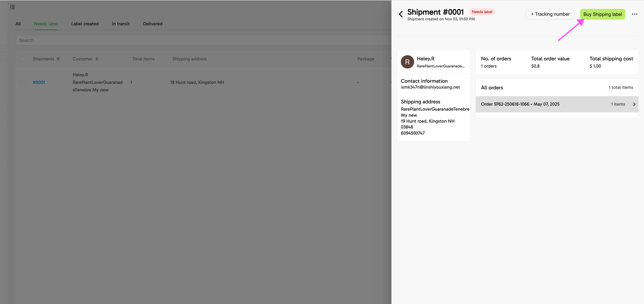
Task: Click the shipments Search field
Action: coord(200,40)
